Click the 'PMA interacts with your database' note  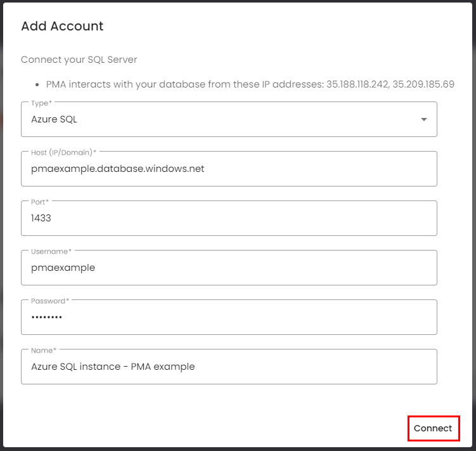(x=184, y=84)
